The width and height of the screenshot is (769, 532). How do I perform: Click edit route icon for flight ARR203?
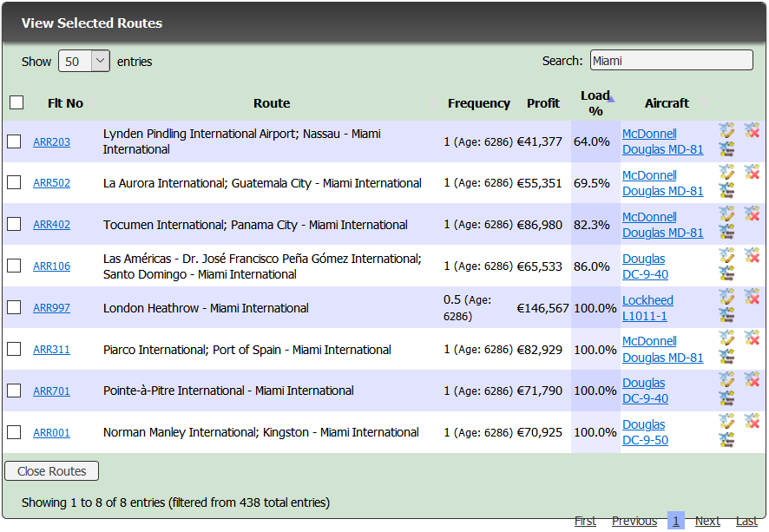click(726, 131)
